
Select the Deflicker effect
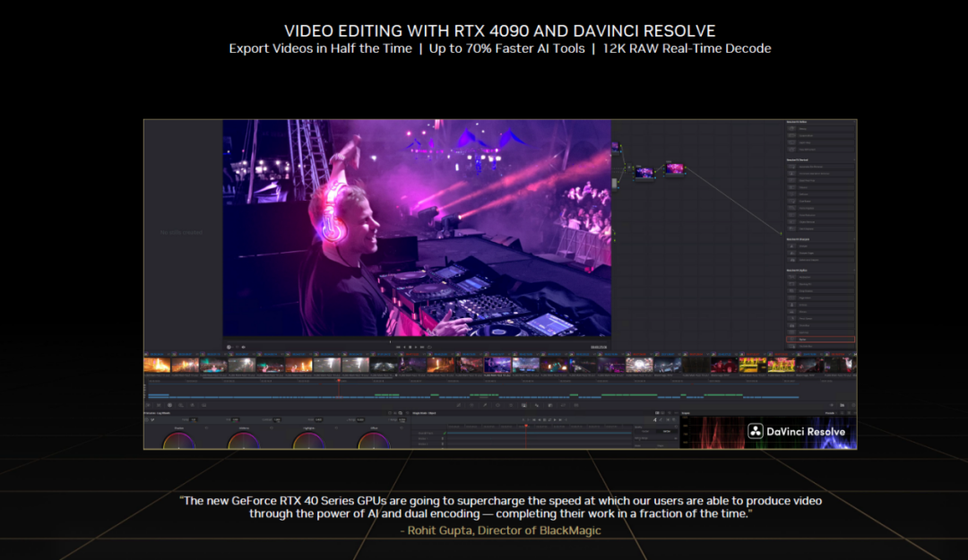pos(820,194)
